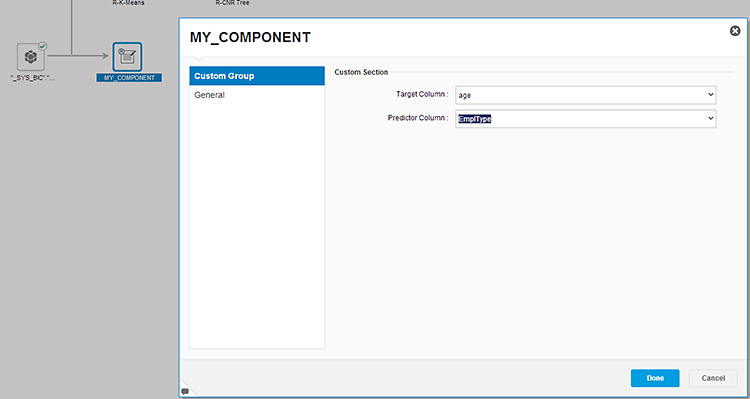Click the Cancel button
The image size is (750, 399).
tap(713, 378)
